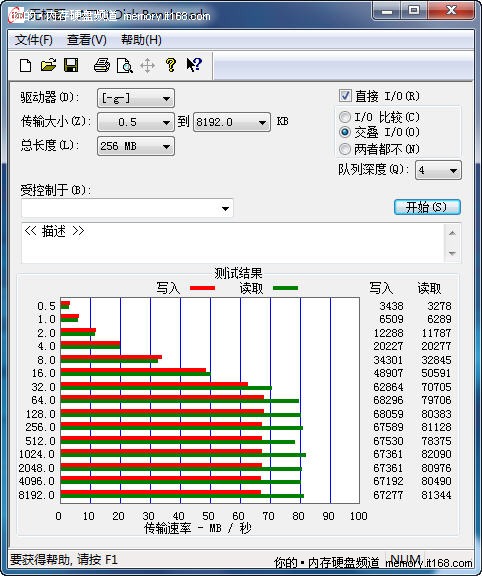The height and width of the screenshot is (576, 482).
Task: Click write value 68296 for 64 KB
Action: click(x=388, y=400)
